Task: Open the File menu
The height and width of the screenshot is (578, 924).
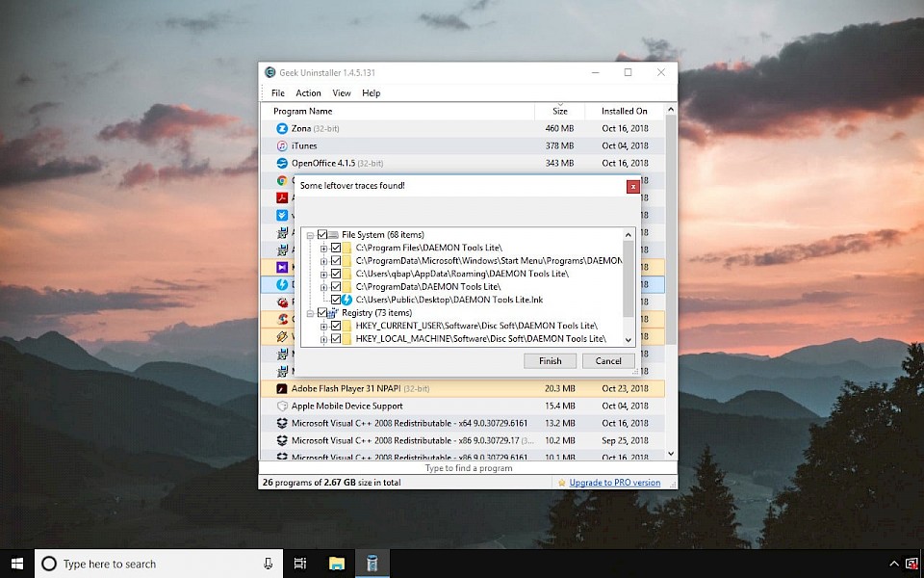Action: click(x=278, y=93)
